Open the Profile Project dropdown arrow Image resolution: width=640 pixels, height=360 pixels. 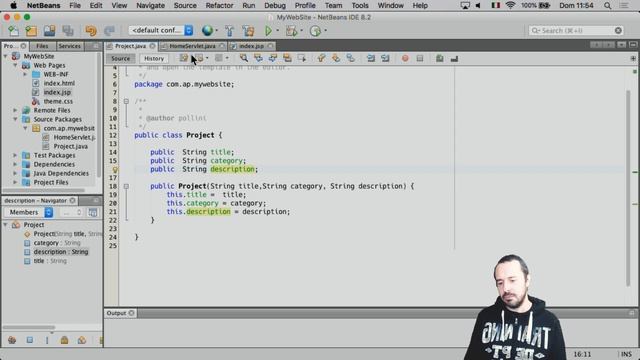click(x=325, y=31)
